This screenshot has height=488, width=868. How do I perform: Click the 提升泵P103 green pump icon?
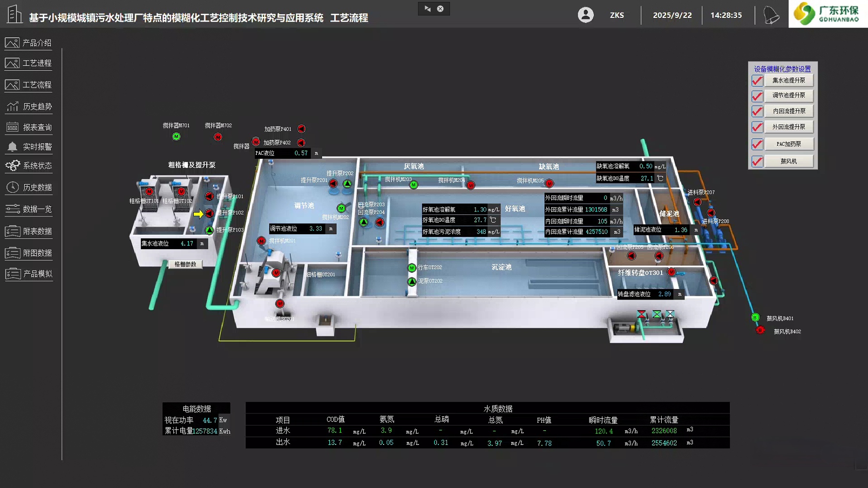tap(209, 230)
